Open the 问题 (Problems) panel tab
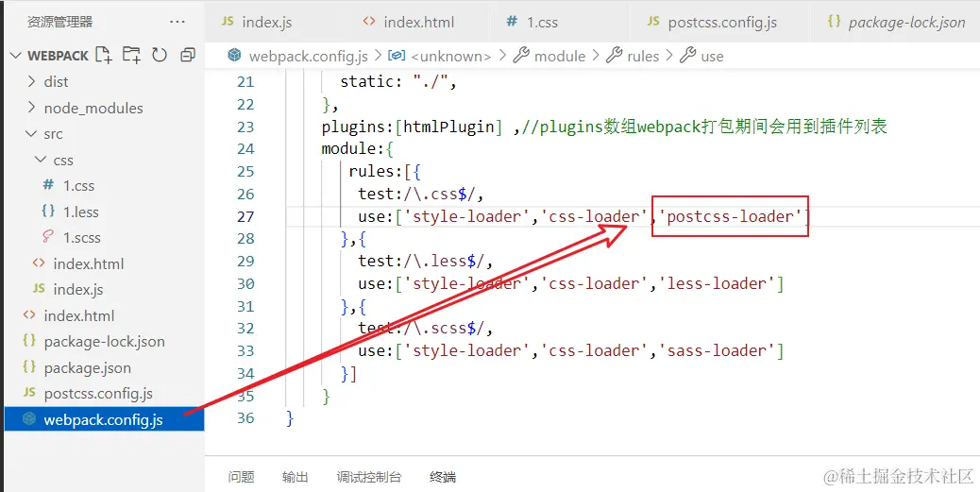980x492 pixels. pos(242,477)
